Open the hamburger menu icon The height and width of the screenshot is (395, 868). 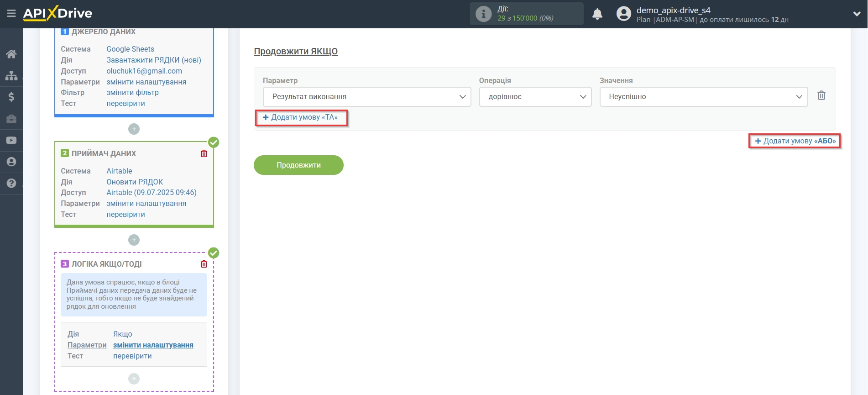11,14
